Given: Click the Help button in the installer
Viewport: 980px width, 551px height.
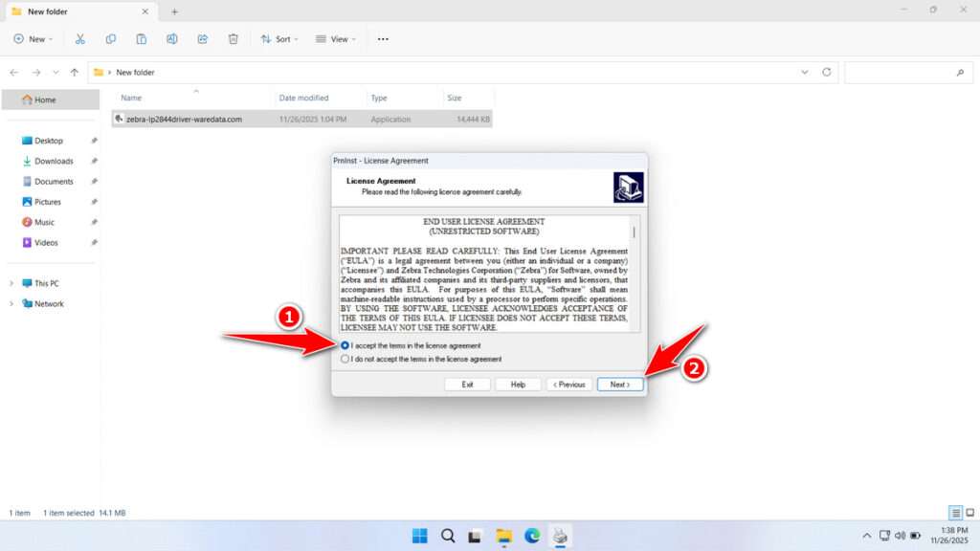Looking at the screenshot, I should (518, 384).
